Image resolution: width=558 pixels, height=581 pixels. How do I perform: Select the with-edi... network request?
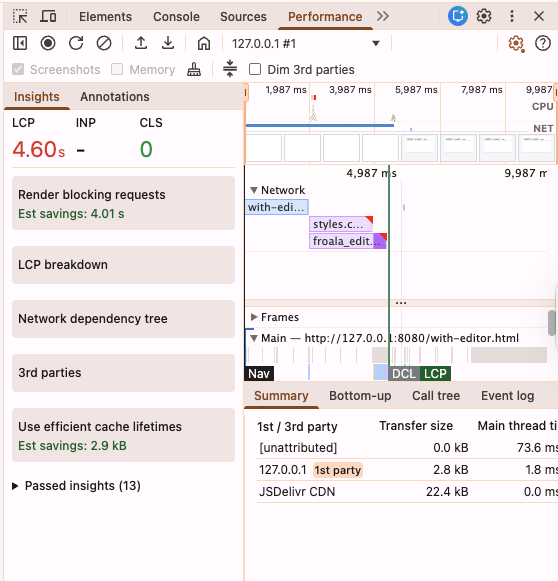click(x=277, y=207)
